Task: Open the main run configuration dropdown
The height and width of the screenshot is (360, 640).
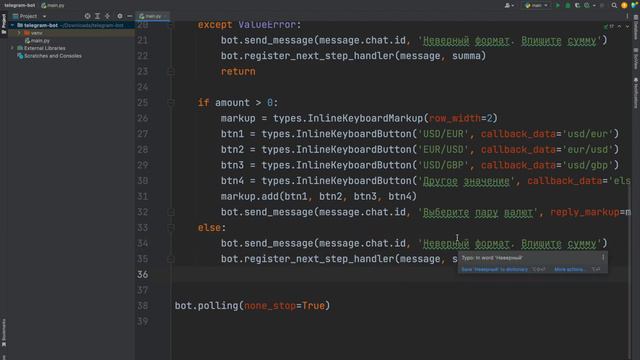Action: [536, 5]
